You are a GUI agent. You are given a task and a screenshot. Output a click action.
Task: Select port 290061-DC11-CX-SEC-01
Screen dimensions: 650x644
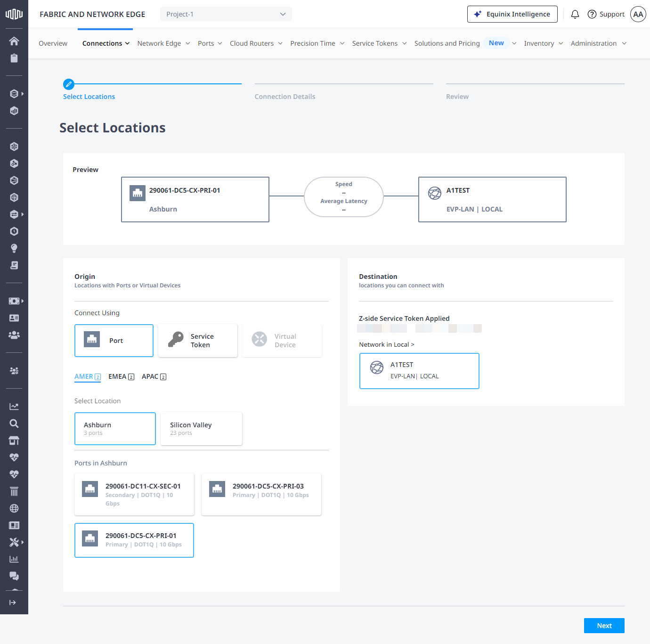pyautogui.click(x=134, y=494)
